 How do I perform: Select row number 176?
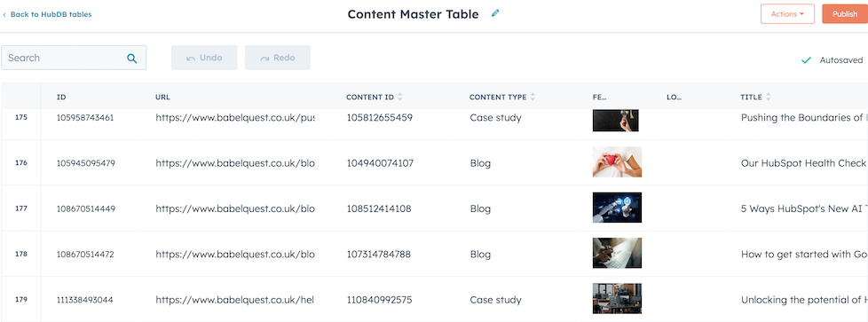pos(21,162)
